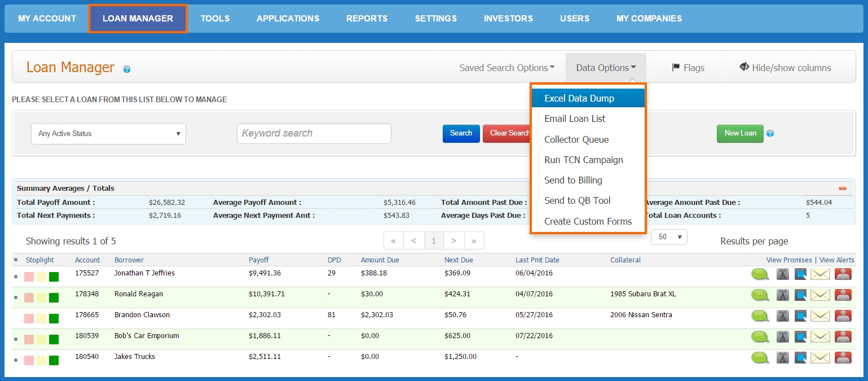The image size is (868, 381).
Task: Open the green comment bubble for Brandon Clawson
Action: tap(760, 316)
